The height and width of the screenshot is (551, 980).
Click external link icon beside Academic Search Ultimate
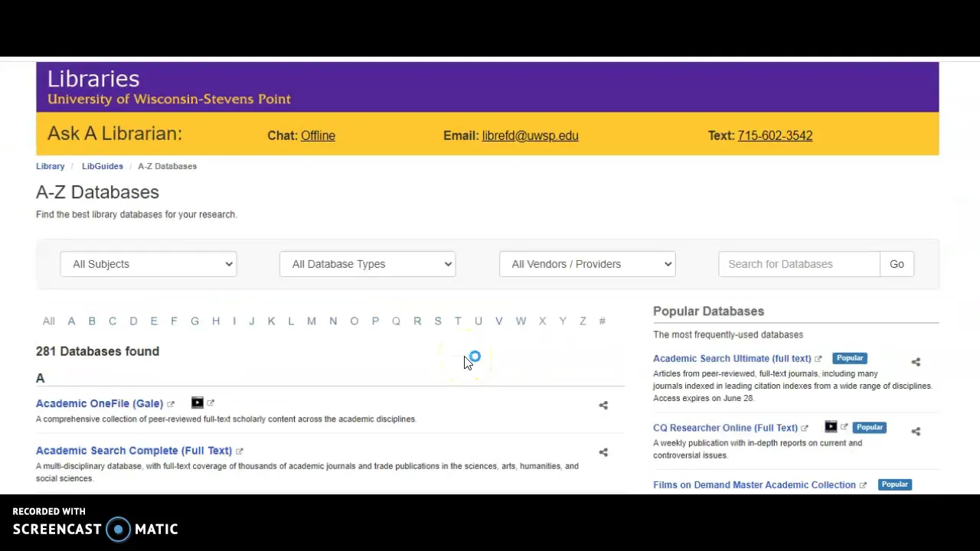pos(818,359)
